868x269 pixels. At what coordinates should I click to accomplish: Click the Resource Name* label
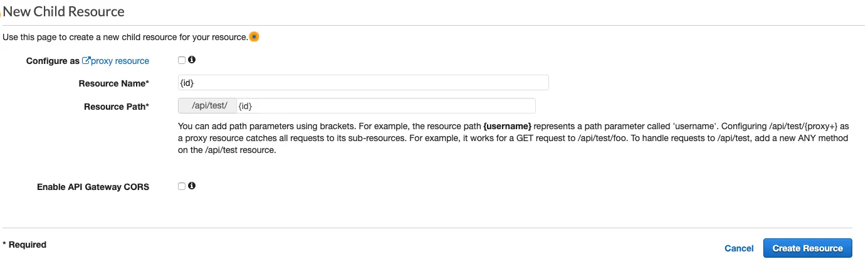(113, 83)
